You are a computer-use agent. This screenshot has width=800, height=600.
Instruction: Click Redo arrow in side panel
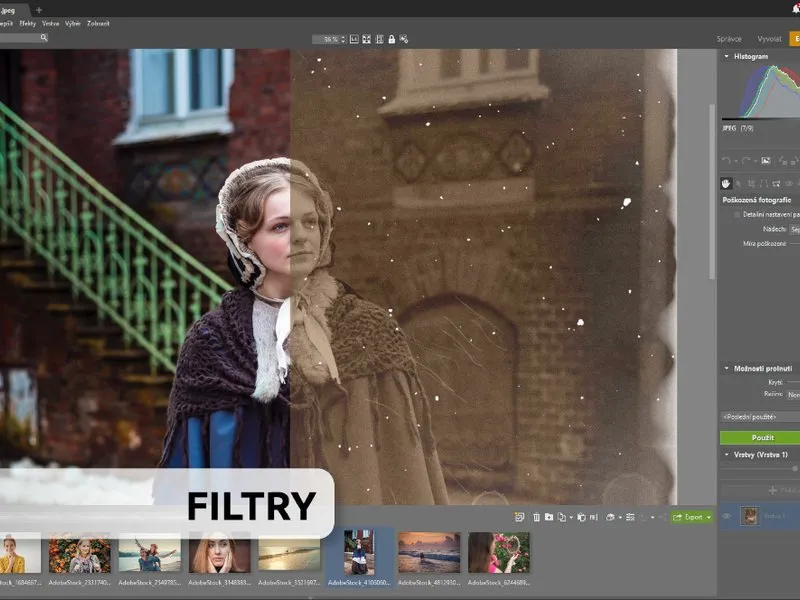745,161
